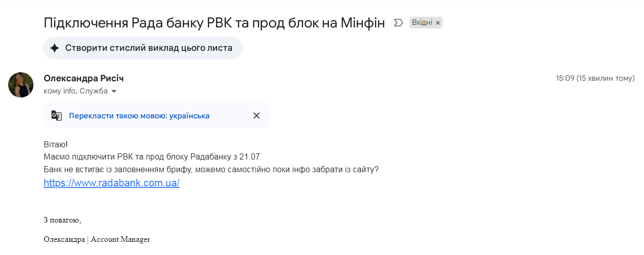Remove the Вхідні label with its ×
This screenshot has height=255, width=644.
pos(437,23)
